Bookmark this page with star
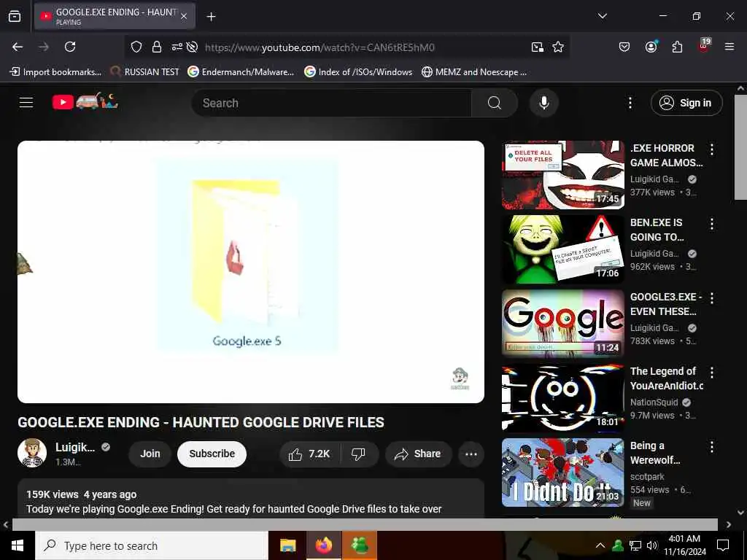The width and height of the screenshot is (747, 560). pyautogui.click(x=558, y=47)
